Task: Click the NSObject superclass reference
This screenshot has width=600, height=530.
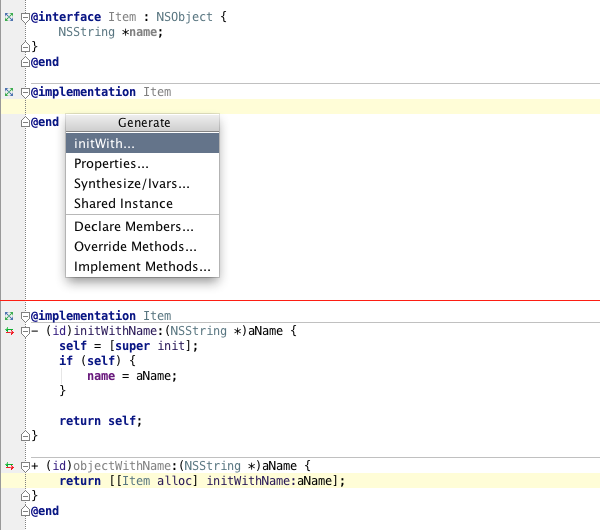Action: pos(184,17)
